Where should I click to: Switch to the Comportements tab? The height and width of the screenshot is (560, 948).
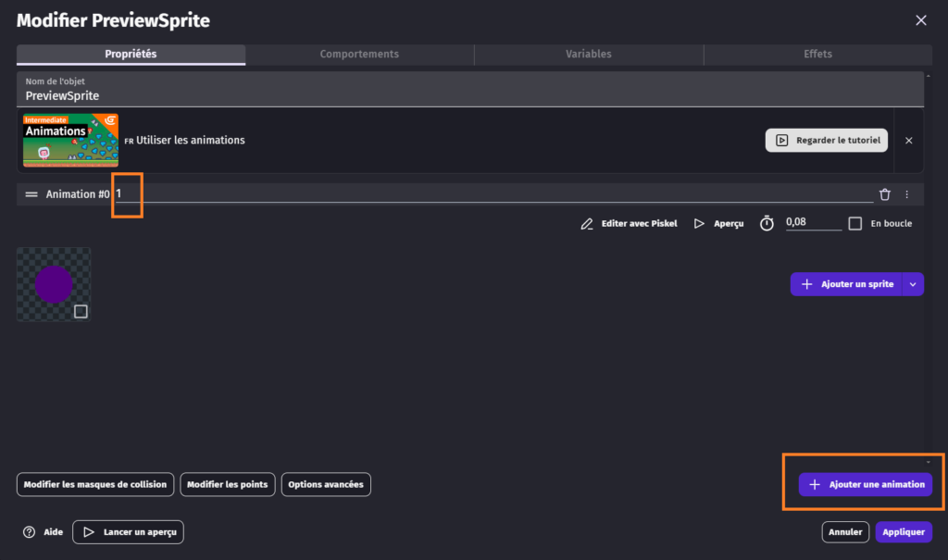pos(359,55)
